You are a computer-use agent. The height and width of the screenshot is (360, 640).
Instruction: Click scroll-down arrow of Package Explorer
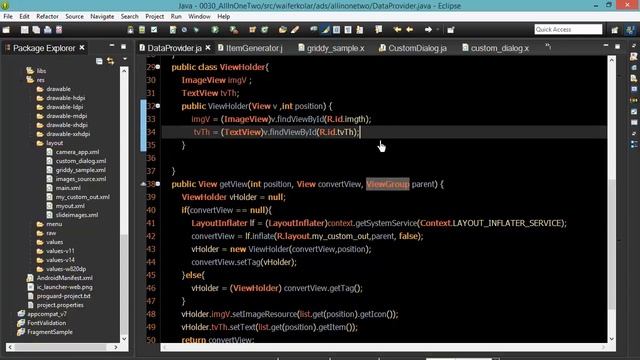[x=124, y=339]
